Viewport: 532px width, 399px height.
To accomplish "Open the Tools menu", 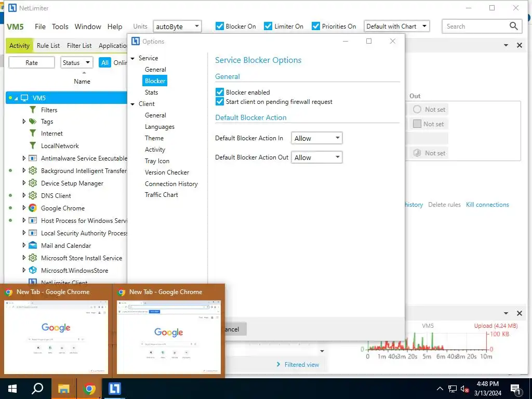I will 60,26.
